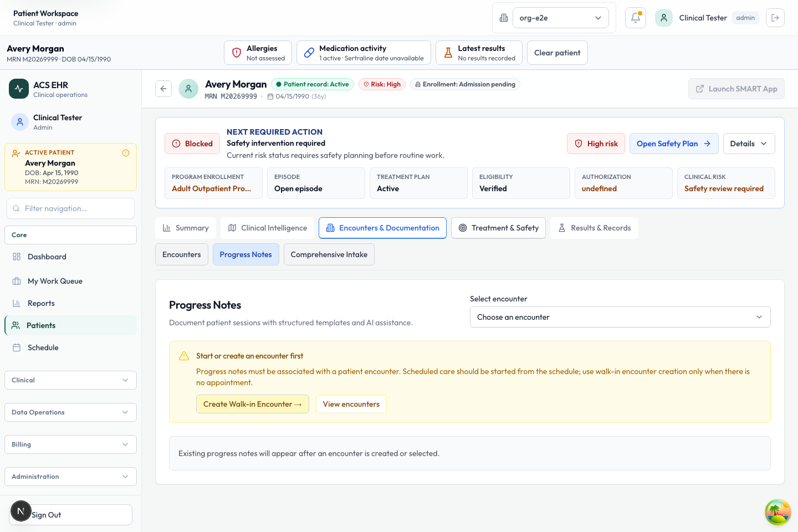
Task: Click the Medication activity pill icon
Action: tap(309, 53)
